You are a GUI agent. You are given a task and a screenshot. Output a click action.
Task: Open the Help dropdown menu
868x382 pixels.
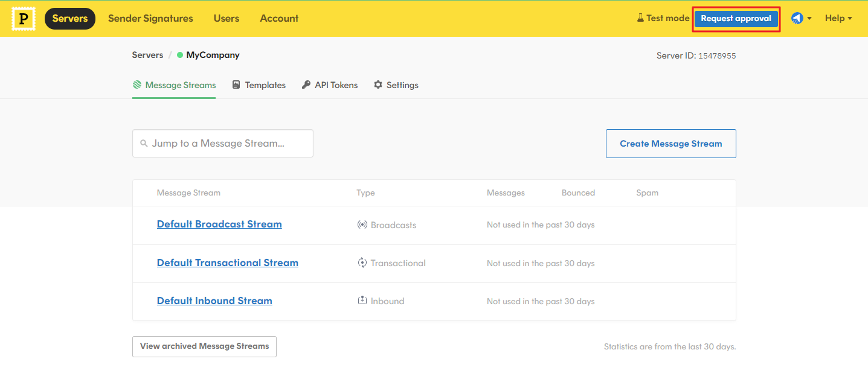(838, 18)
